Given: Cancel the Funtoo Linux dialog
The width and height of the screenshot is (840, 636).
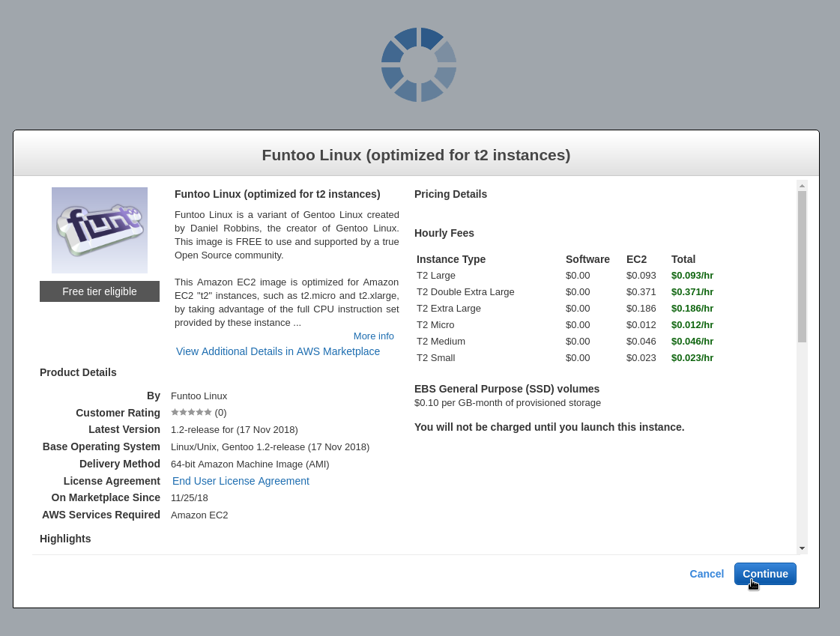Looking at the screenshot, I should click(x=707, y=574).
